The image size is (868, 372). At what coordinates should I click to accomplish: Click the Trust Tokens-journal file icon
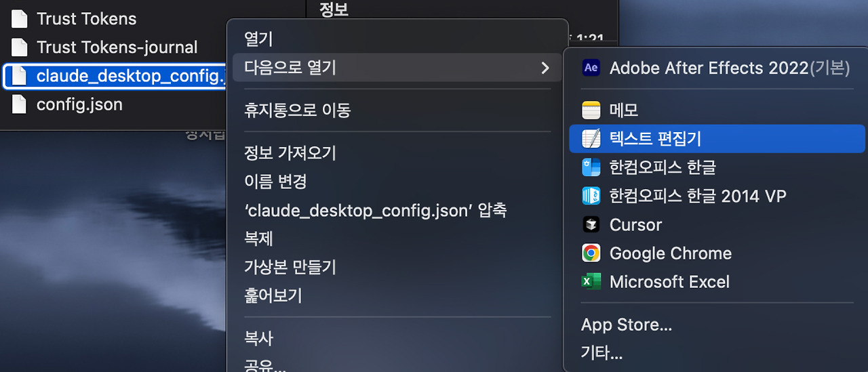[20, 47]
